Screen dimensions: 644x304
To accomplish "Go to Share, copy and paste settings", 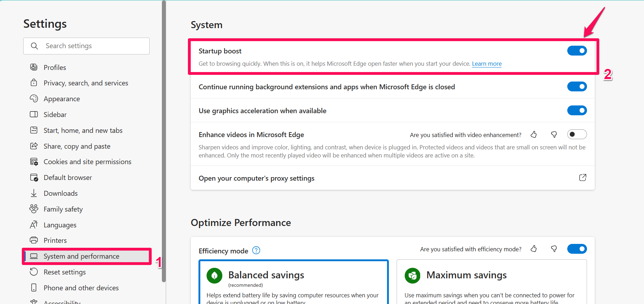I will (77, 146).
